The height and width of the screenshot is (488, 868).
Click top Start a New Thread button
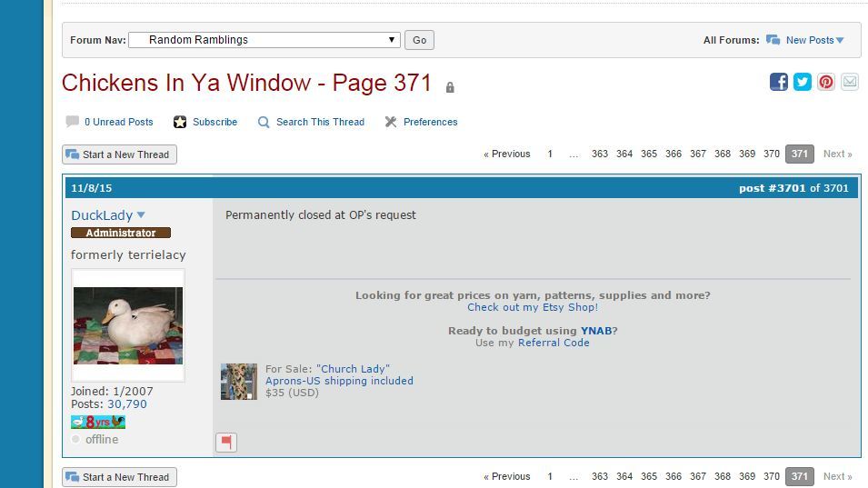click(119, 154)
